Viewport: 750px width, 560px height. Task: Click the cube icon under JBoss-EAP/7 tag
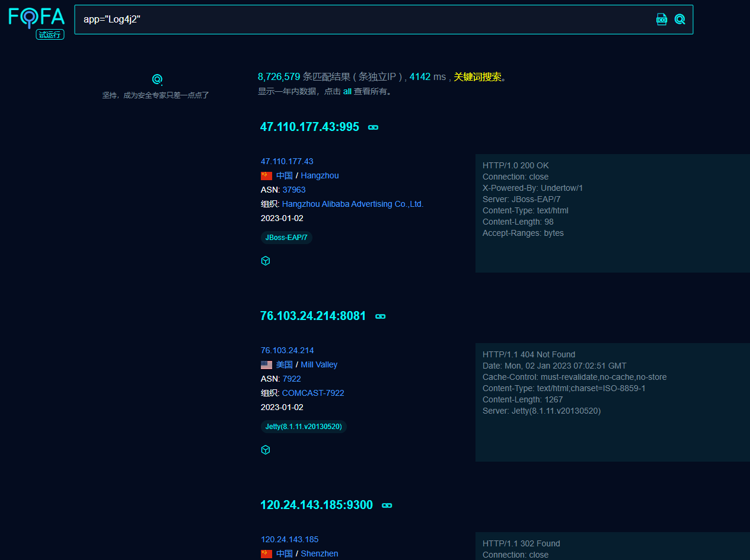266,261
